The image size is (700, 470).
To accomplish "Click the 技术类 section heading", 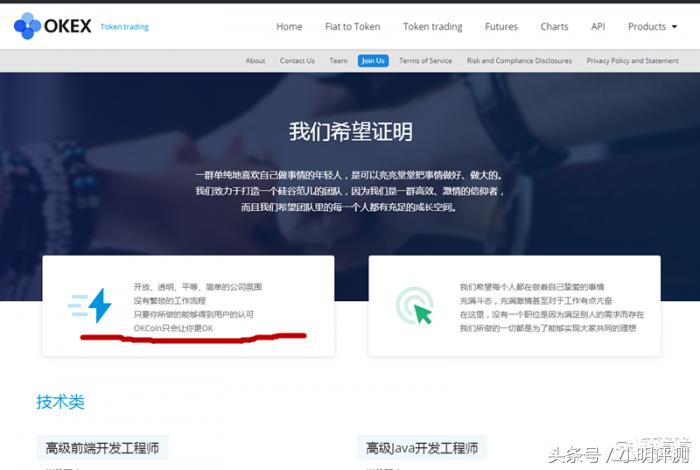I will point(60,402).
